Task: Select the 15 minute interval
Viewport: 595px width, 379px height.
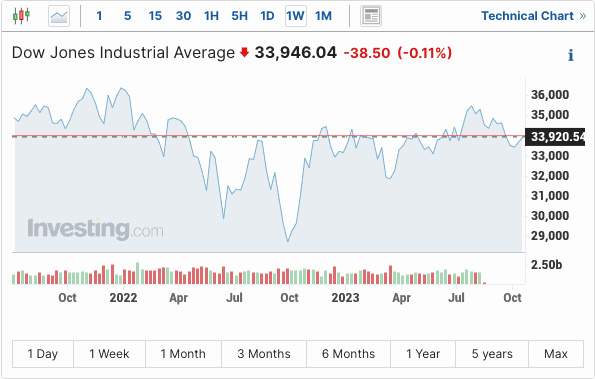Action: tap(155, 16)
